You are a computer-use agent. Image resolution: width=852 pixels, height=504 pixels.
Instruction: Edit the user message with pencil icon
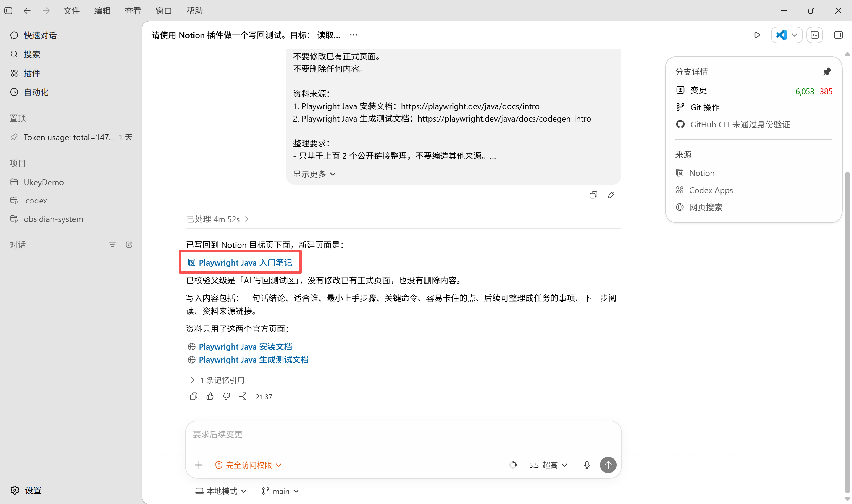click(611, 195)
